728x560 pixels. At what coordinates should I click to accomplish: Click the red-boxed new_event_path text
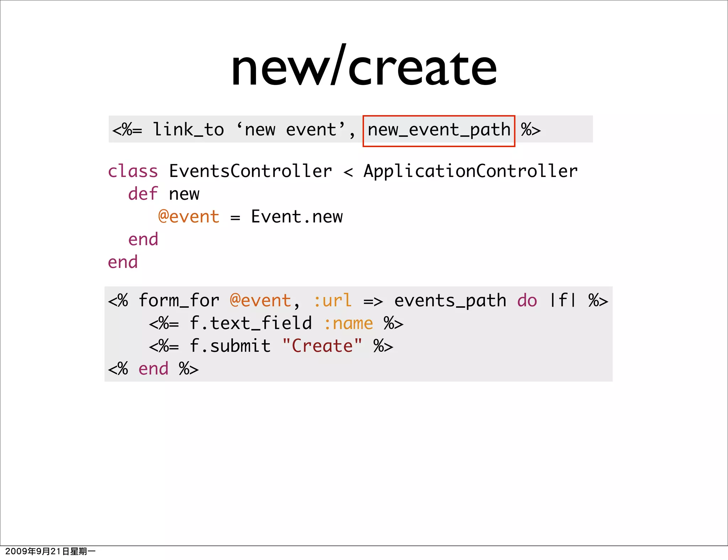click(x=439, y=130)
